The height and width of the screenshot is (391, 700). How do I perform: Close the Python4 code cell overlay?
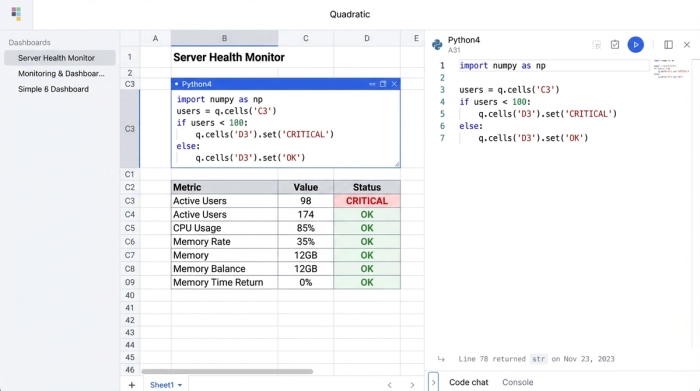click(394, 84)
